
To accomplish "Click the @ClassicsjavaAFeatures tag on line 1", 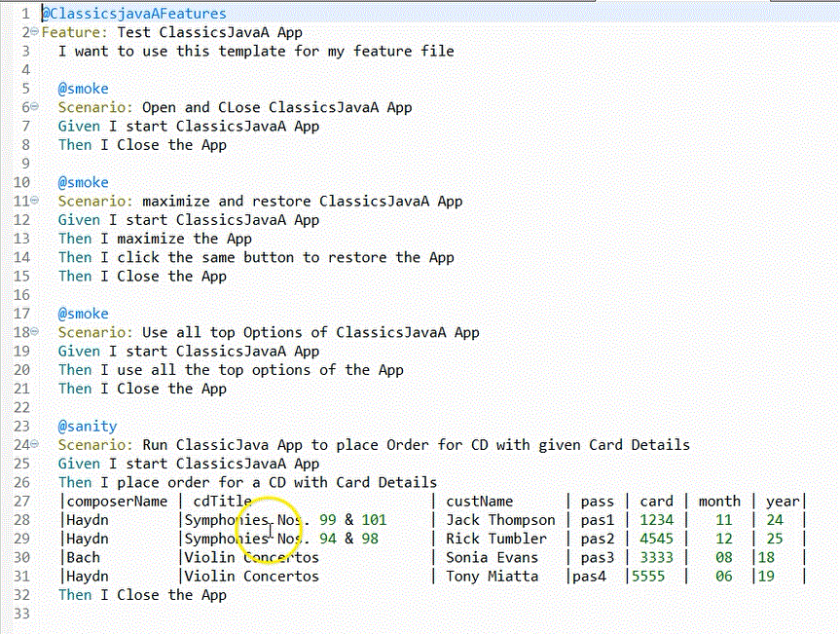I will coord(133,13).
